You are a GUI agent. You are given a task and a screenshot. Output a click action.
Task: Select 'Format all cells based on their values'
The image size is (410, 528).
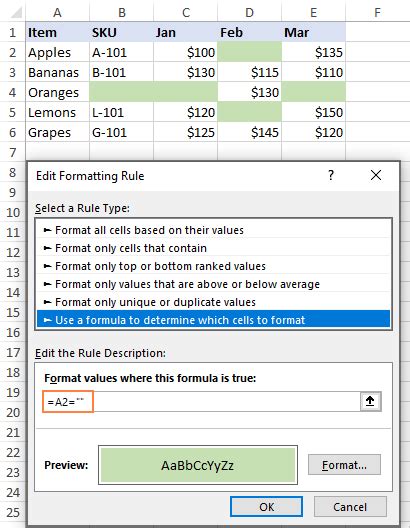click(x=213, y=230)
